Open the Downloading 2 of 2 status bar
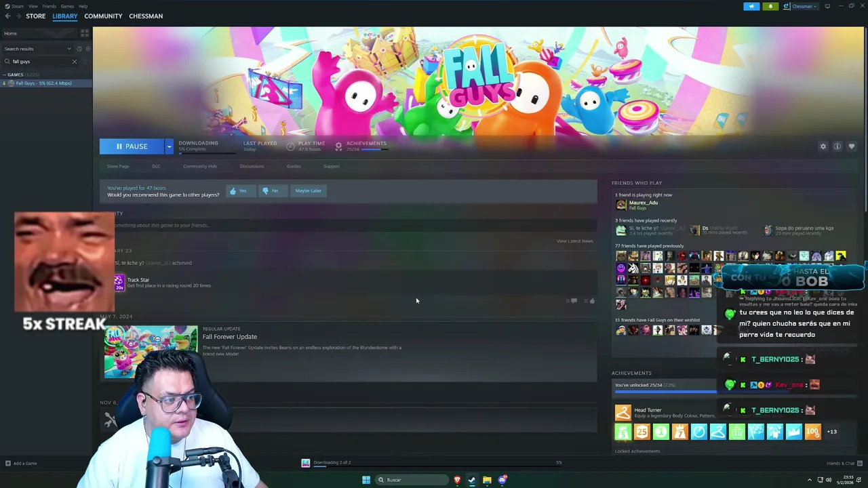Image resolution: width=868 pixels, height=488 pixels. click(x=432, y=463)
